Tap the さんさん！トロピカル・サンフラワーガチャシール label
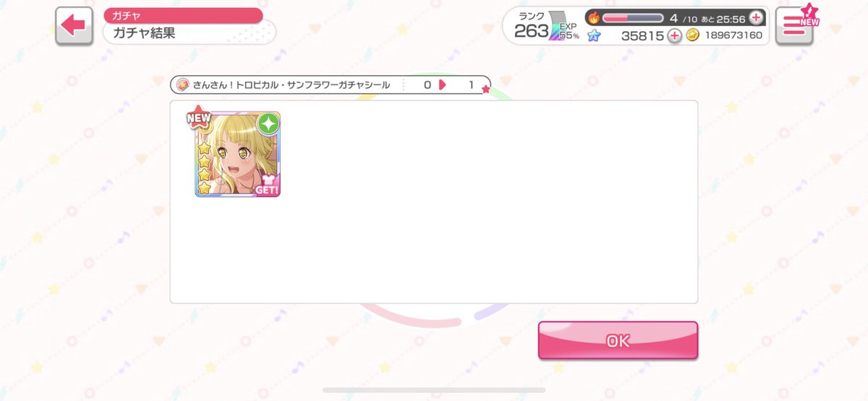 [x=292, y=85]
